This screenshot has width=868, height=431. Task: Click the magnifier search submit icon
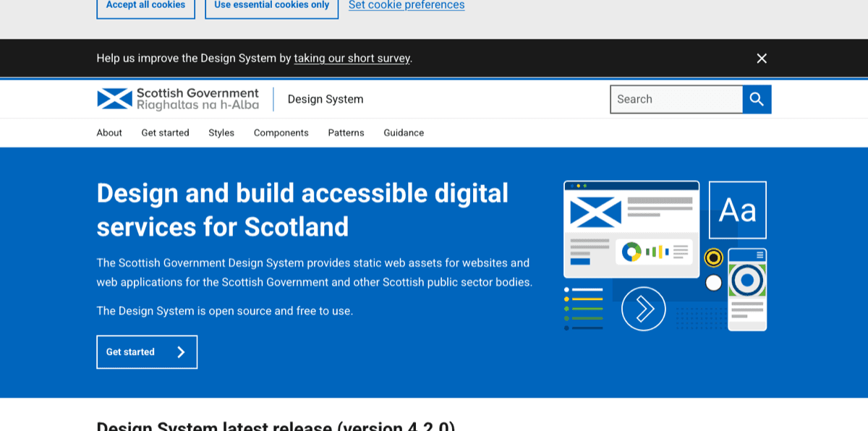click(757, 99)
